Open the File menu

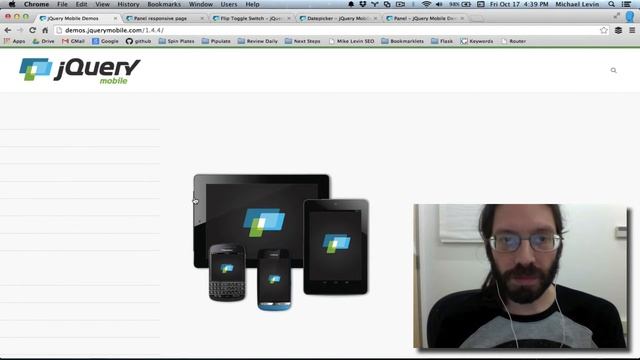coord(62,4)
